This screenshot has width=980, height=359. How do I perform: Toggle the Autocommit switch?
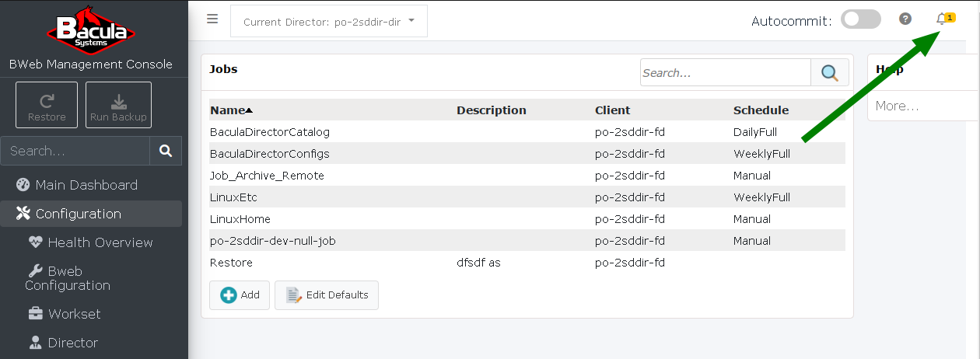coord(861,19)
